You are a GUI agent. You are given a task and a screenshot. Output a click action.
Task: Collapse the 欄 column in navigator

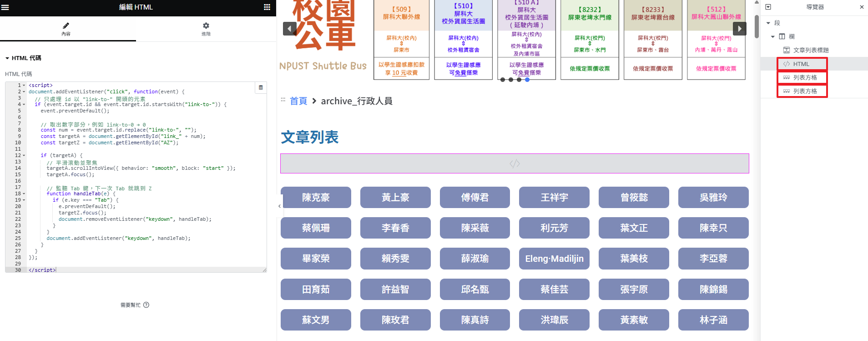click(773, 36)
